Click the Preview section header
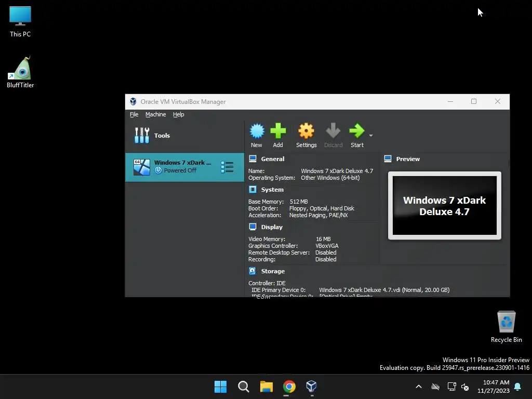The image size is (532, 399). click(x=408, y=159)
